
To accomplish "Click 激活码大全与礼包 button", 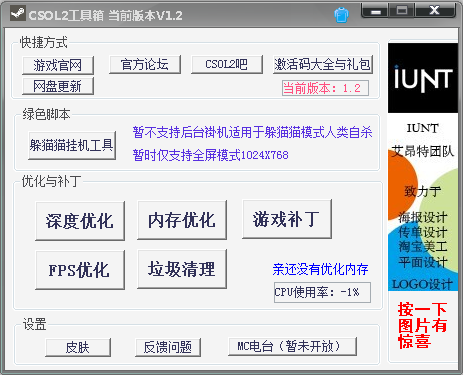I will [x=323, y=64].
